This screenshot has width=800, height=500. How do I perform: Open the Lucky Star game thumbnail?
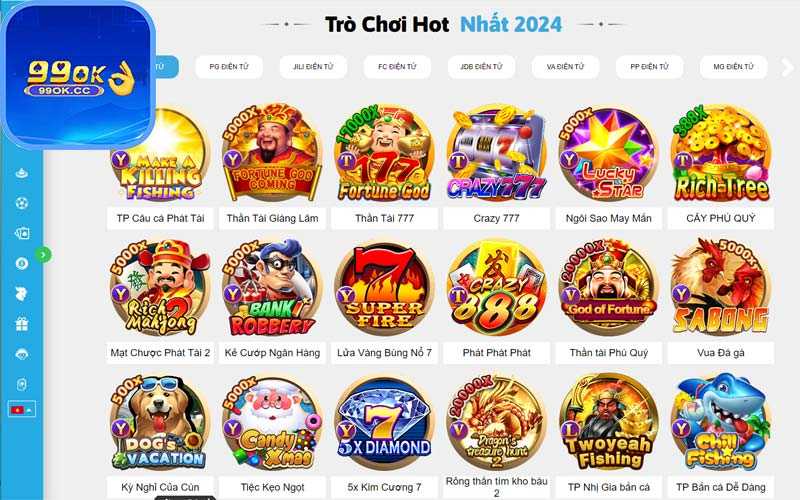tap(608, 153)
